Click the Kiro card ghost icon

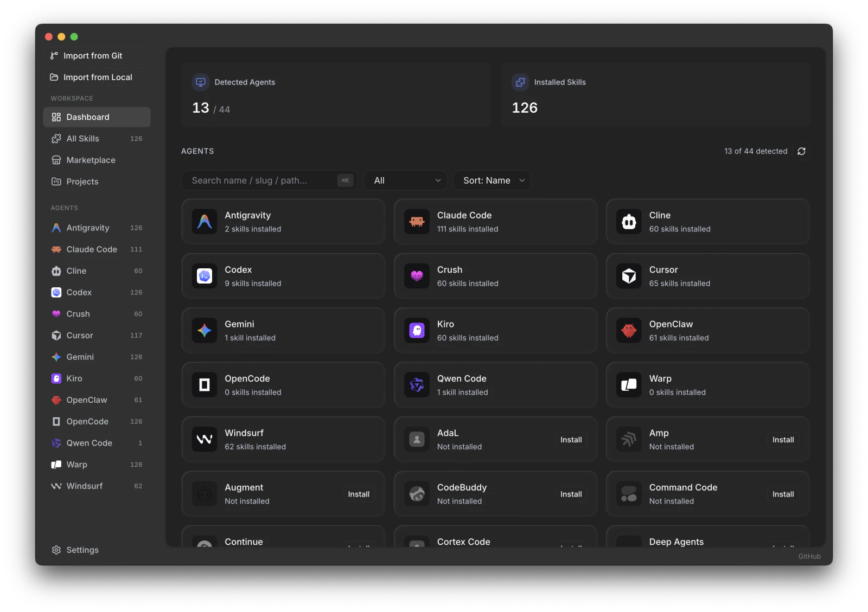417,331
